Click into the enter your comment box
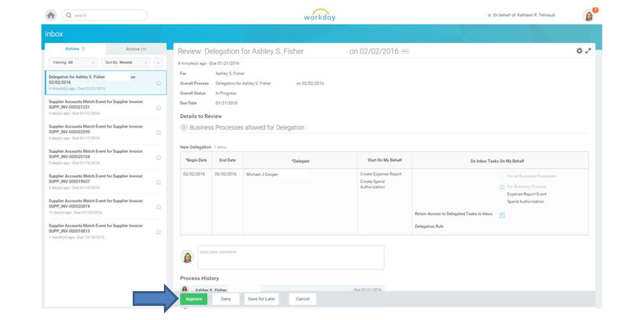The width and height of the screenshot is (644, 320). pyautogui.click(x=291, y=257)
